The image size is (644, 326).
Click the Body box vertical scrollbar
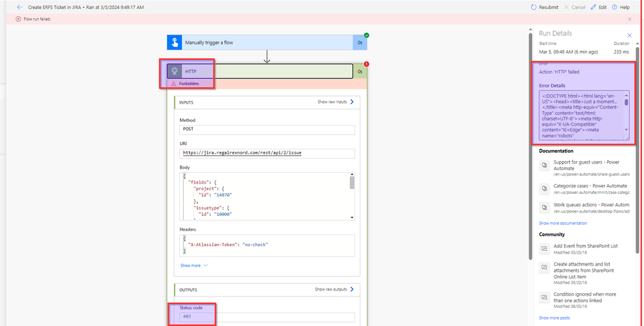352,197
